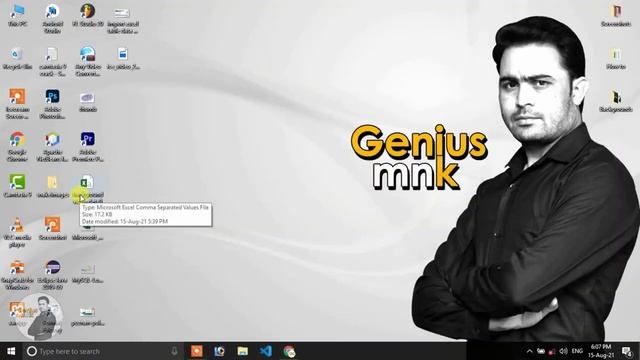
Task: Select the Any Video Converter shortcut
Action: click(88, 62)
